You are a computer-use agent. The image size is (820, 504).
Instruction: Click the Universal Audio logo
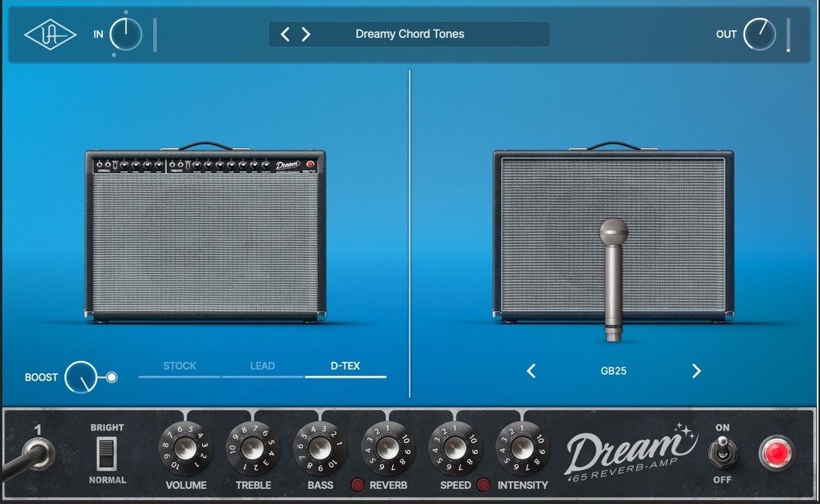tap(50, 35)
